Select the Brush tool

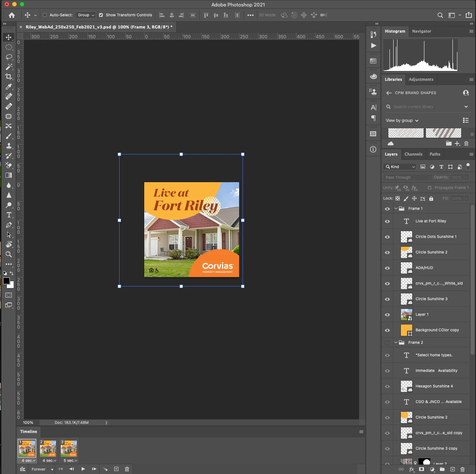click(x=9, y=136)
